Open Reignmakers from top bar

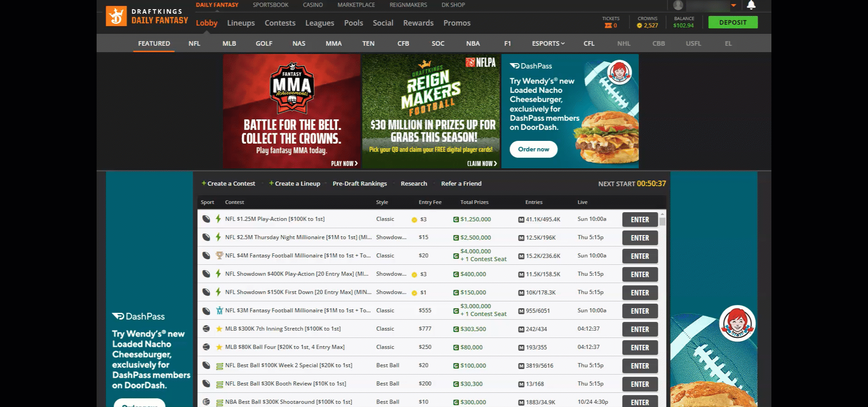(408, 5)
